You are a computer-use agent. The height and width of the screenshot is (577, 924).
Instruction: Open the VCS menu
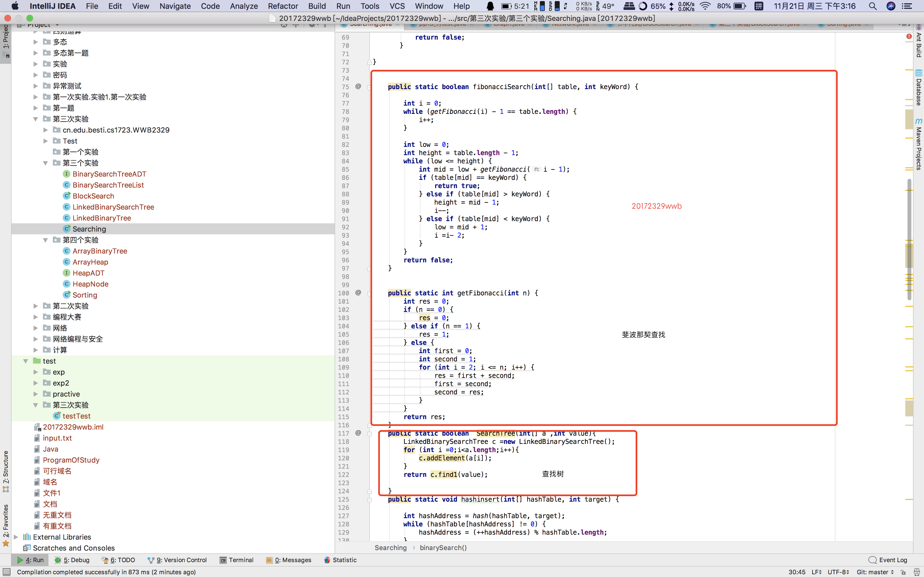(397, 6)
